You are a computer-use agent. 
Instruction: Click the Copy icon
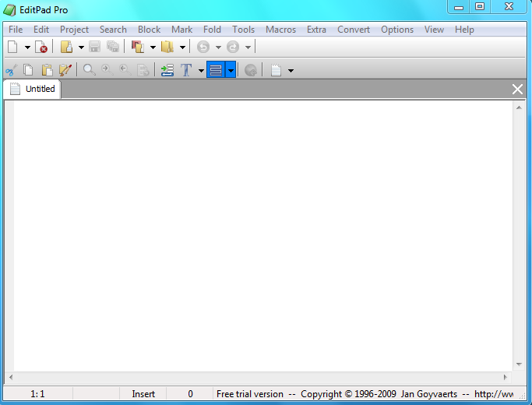tap(28, 70)
